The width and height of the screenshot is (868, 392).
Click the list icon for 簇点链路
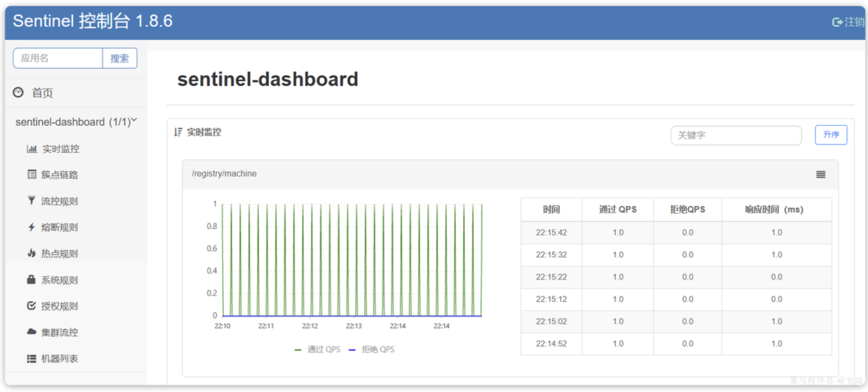pyautogui.click(x=32, y=174)
